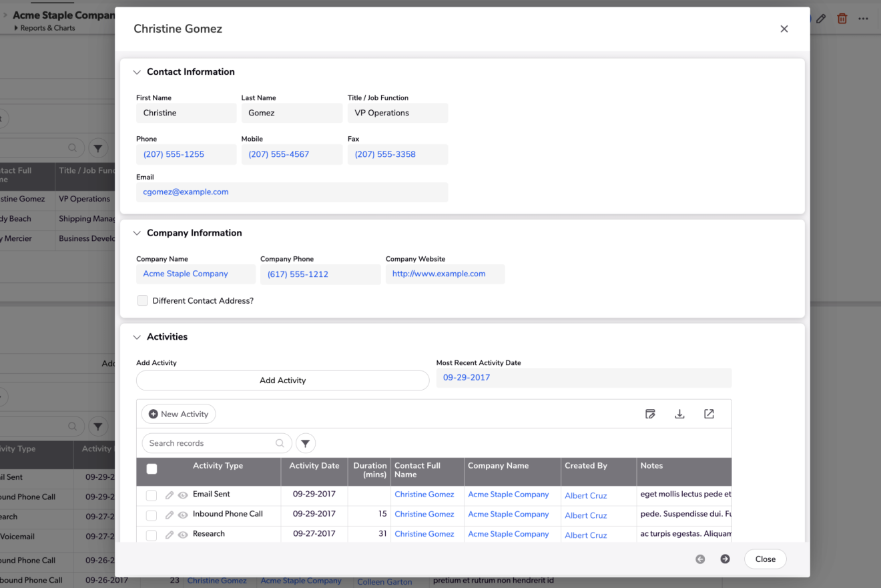
Task: Go to next record with right arrow
Action: (x=725, y=559)
